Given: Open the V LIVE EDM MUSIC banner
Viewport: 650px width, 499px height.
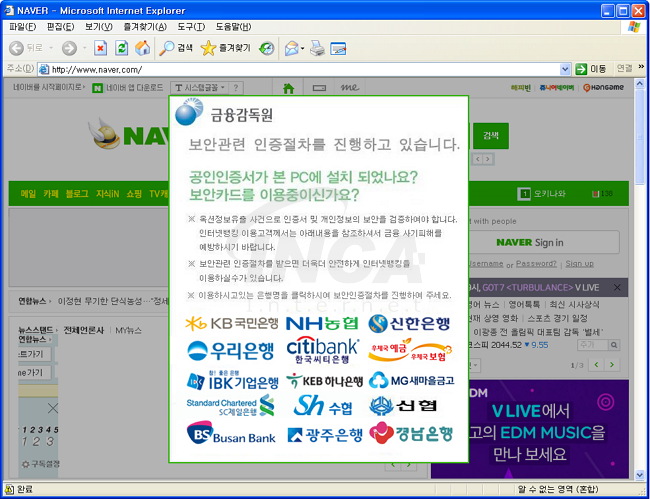Looking at the screenshot, I should 530,429.
